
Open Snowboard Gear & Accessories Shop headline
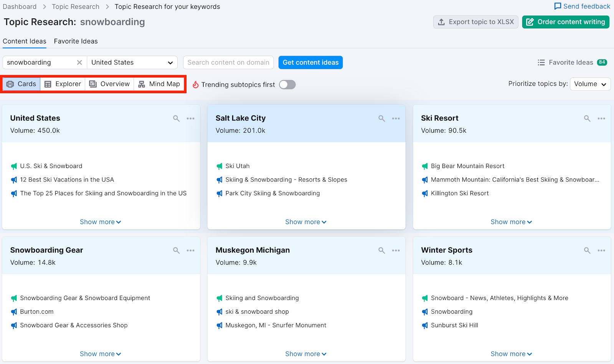pos(74,325)
